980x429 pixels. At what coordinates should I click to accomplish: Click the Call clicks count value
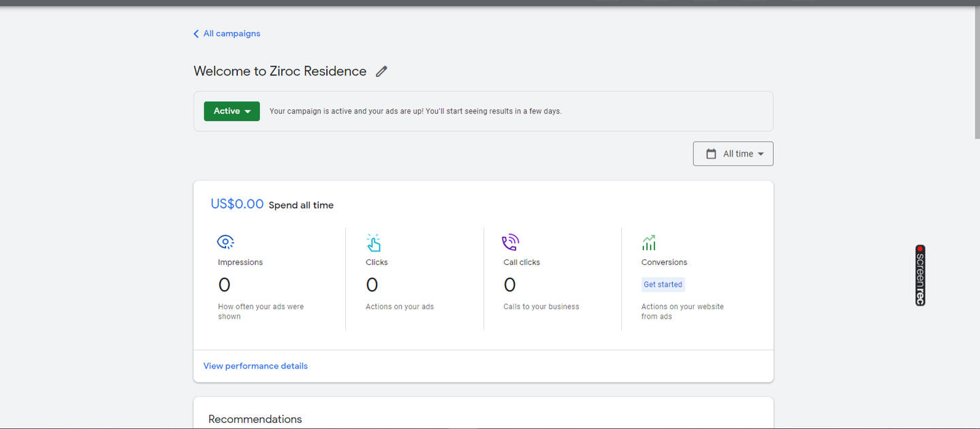(x=509, y=285)
